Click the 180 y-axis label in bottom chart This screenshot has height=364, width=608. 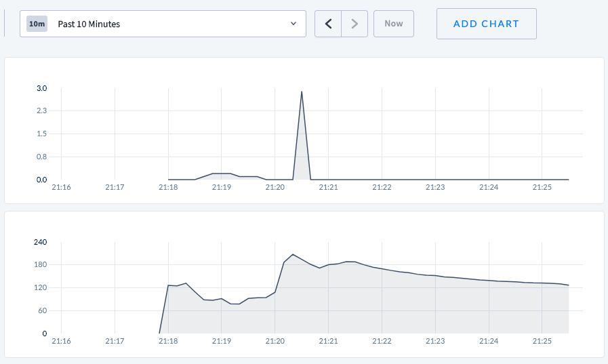[x=40, y=265]
